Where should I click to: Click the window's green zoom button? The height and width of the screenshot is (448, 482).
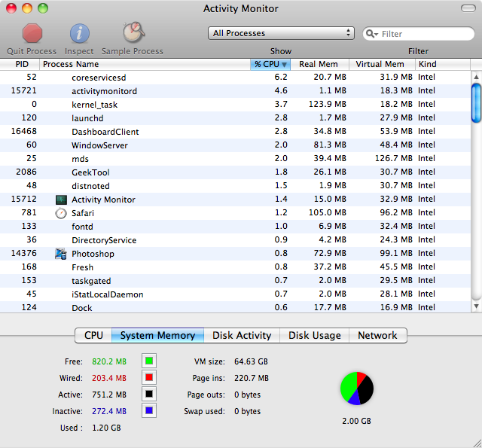coord(43,8)
